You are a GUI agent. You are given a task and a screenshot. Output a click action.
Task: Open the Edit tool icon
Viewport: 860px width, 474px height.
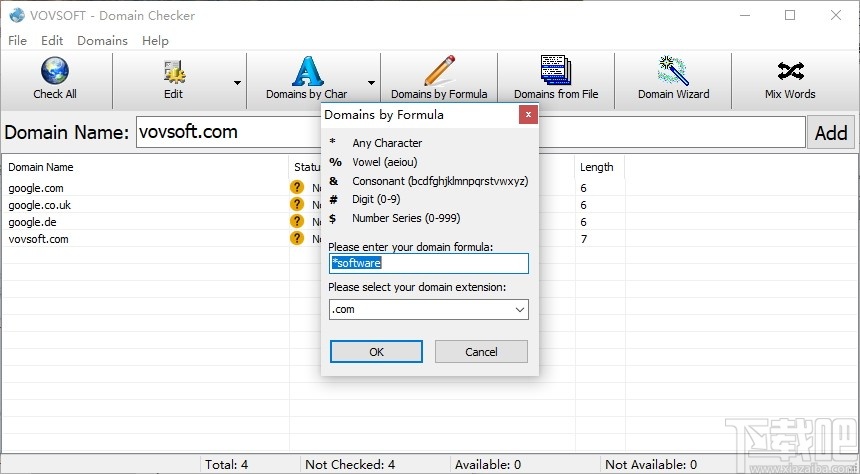(174, 72)
